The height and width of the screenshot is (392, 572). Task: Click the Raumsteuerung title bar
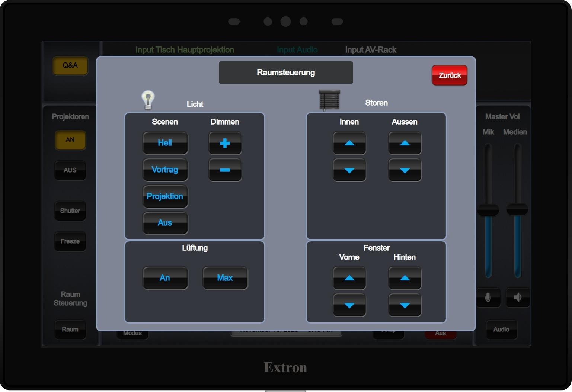point(286,73)
